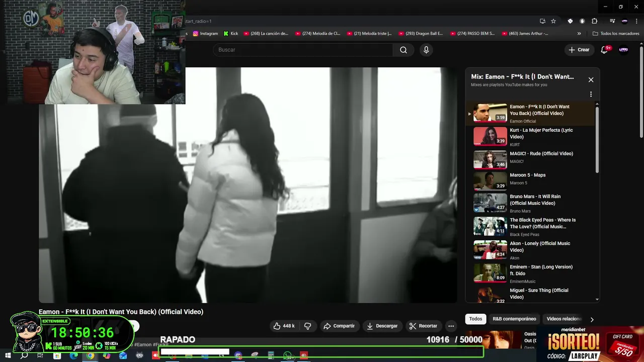Close the Mix playlist panel

point(591,80)
